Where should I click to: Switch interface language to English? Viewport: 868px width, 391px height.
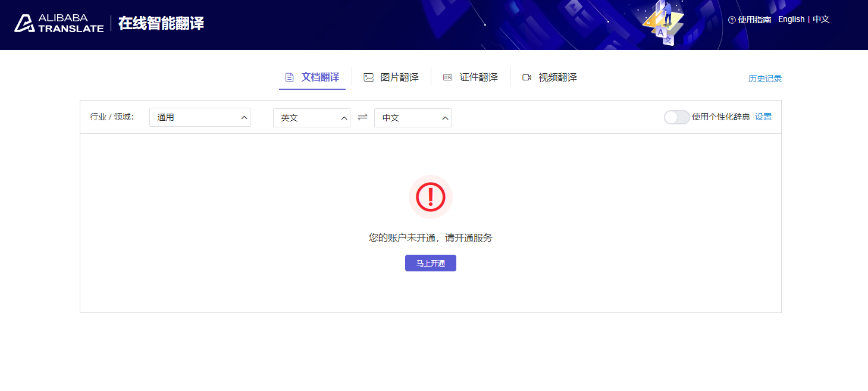pyautogui.click(x=791, y=19)
